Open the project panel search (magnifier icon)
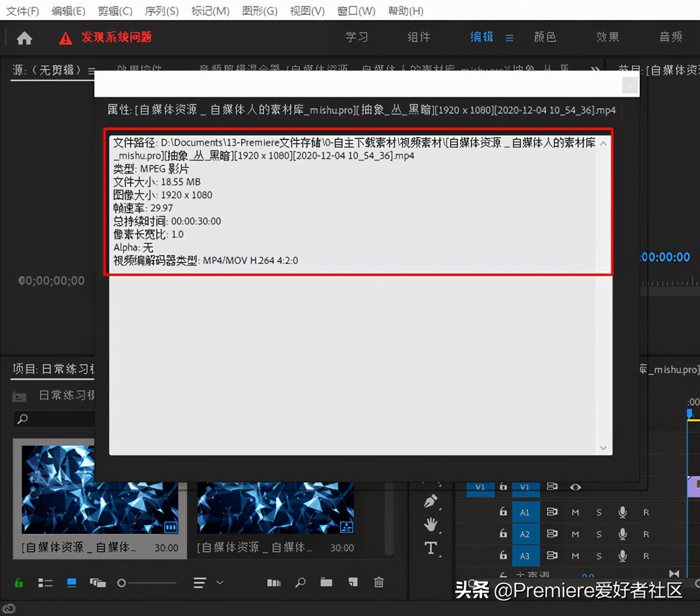The height and width of the screenshot is (616, 700). (x=300, y=582)
